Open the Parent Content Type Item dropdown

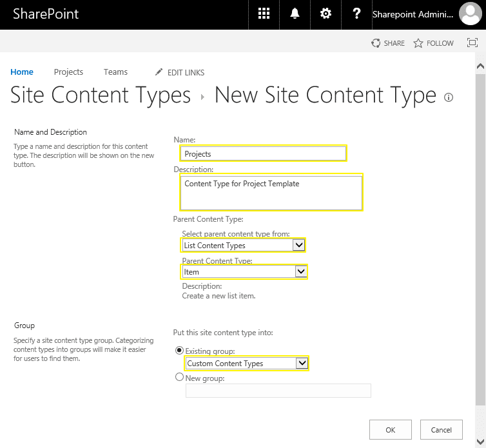pyautogui.click(x=300, y=272)
